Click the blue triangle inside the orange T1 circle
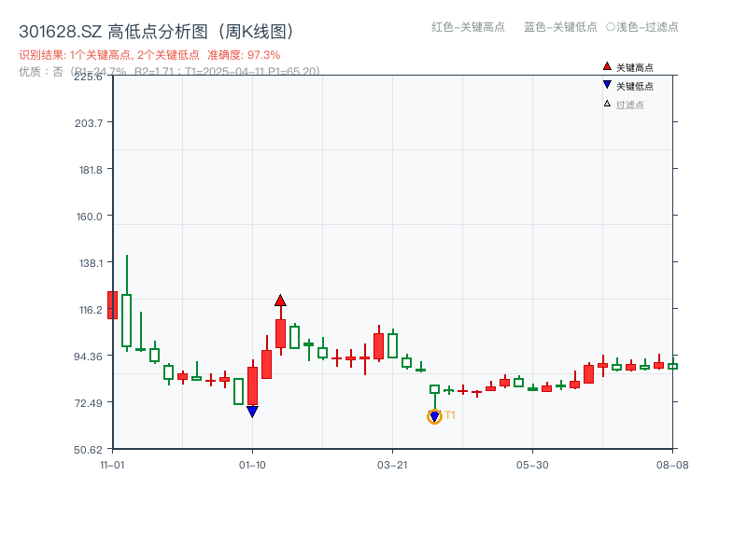This screenshot has height=560, width=747. tap(434, 414)
